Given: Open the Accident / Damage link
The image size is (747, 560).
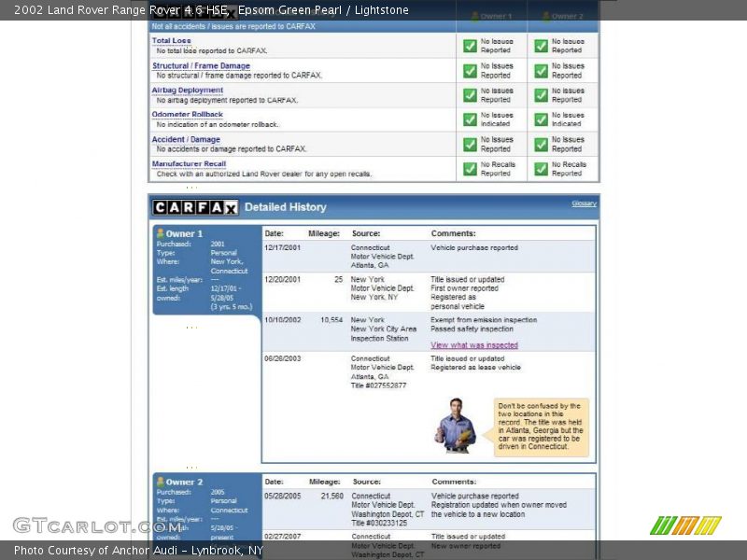Looking at the screenshot, I should point(186,140).
